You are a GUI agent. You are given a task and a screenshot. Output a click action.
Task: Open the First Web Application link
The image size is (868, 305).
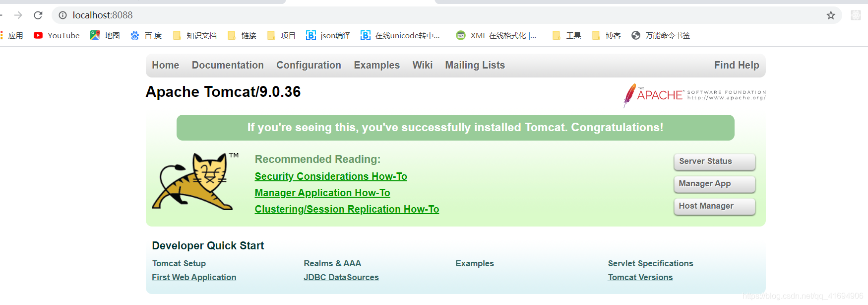click(x=194, y=277)
